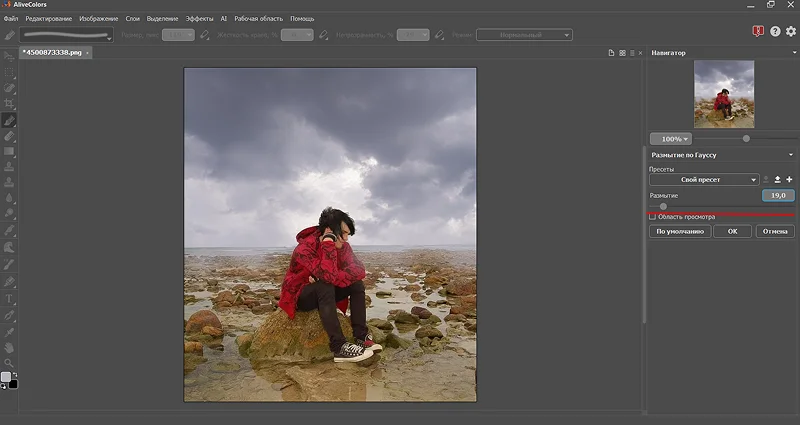Click the document list icon in tab bar

click(632, 53)
